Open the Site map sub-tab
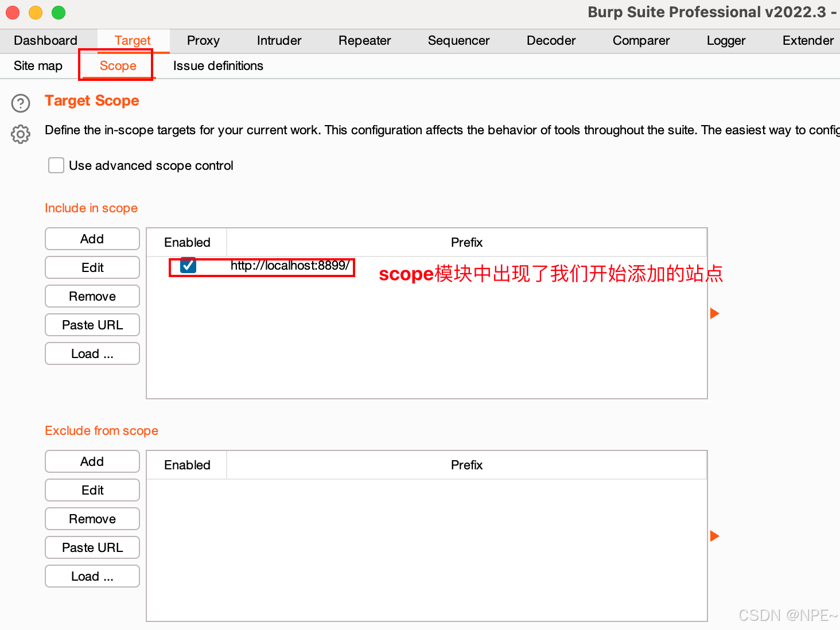This screenshot has height=630, width=840. 38,66
